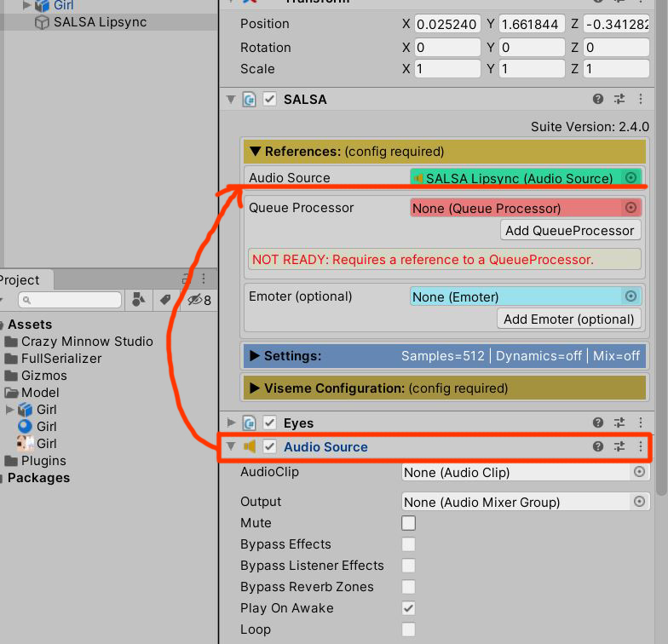Expand the Viseme Configuration section
The image size is (668, 644).
pos(254,388)
